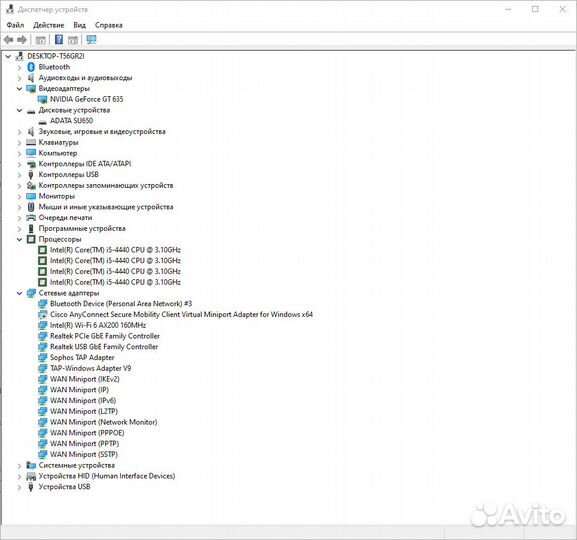Click the Программные устройства icon
Image resolution: width=577 pixels, height=540 pixels.
pos(31,229)
